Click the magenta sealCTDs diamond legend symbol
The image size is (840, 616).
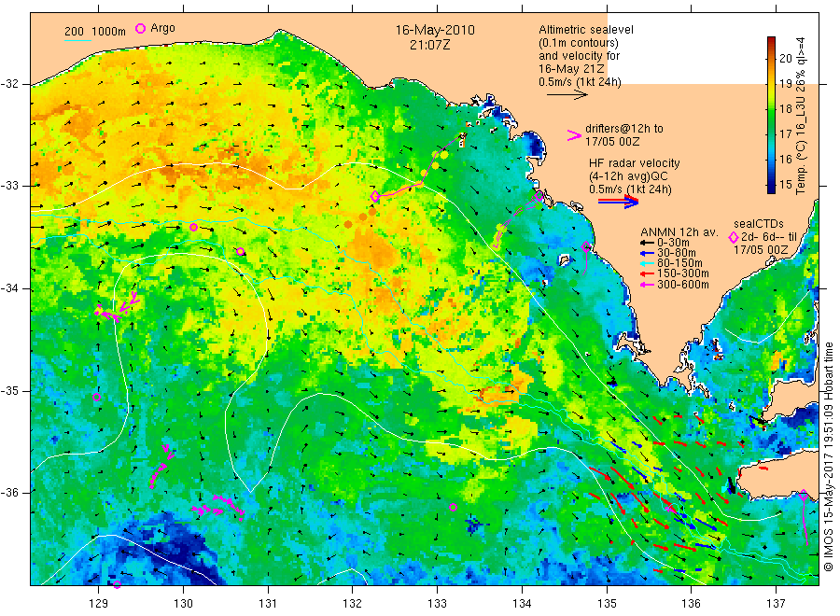pos(734,237)
